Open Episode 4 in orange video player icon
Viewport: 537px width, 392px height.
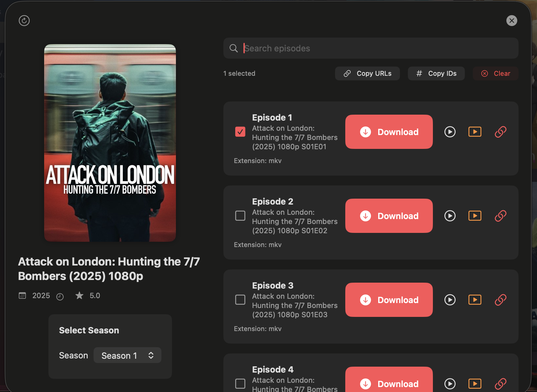[475, 384]
